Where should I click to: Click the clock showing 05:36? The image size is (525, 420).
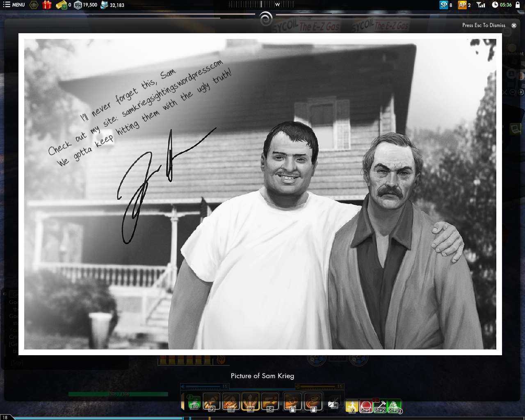point(502,5)
